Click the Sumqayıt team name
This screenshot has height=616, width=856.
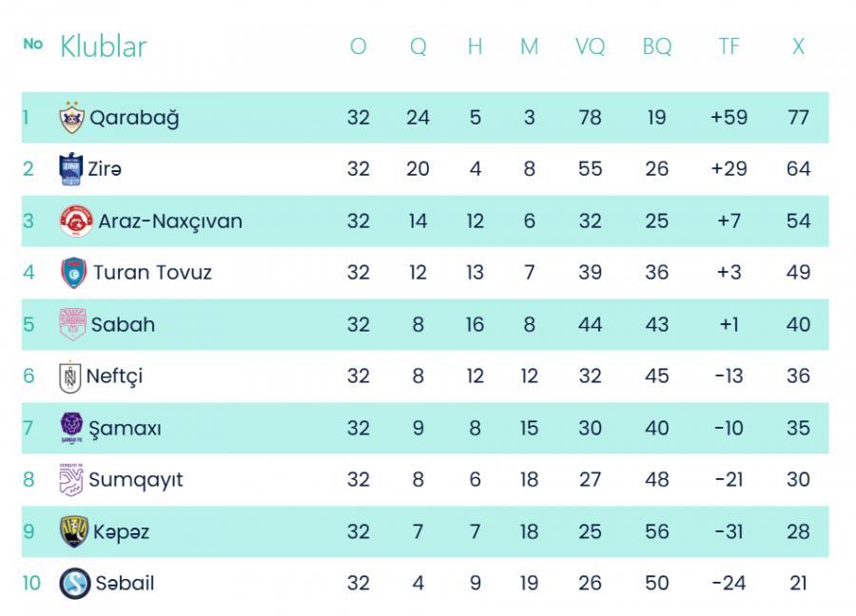coord(136,480)
